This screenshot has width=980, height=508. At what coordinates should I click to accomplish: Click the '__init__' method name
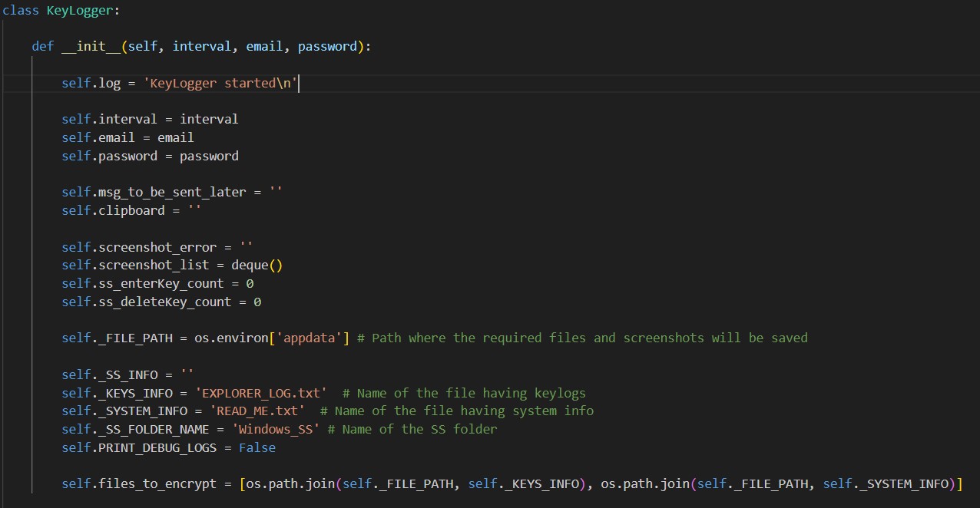(x=91, y=46)
